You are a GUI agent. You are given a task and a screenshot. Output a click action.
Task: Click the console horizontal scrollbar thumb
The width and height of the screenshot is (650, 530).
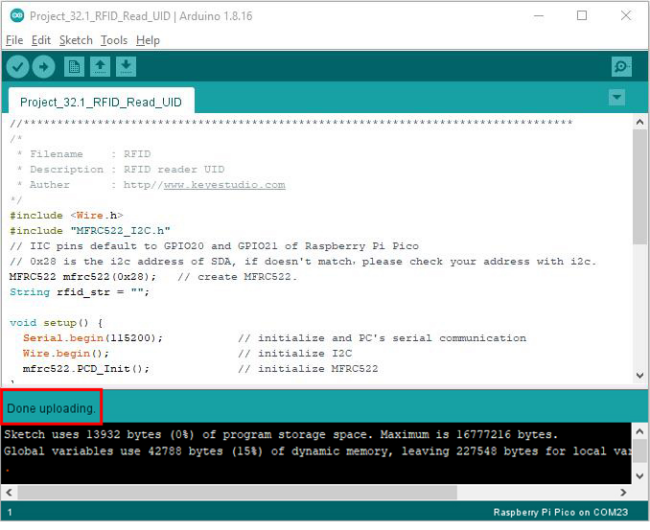237,492
